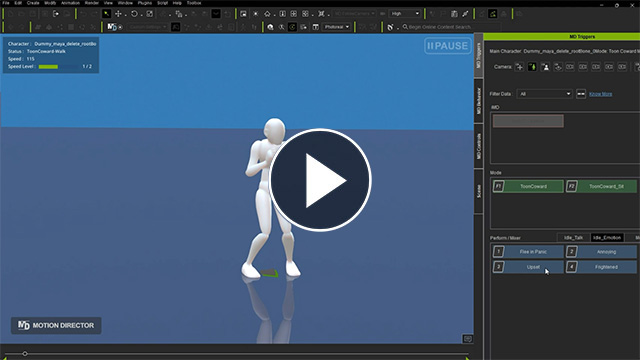
Task: Click the timeline playhead marker
Action: pyautogui.click(x=25, y=353)
